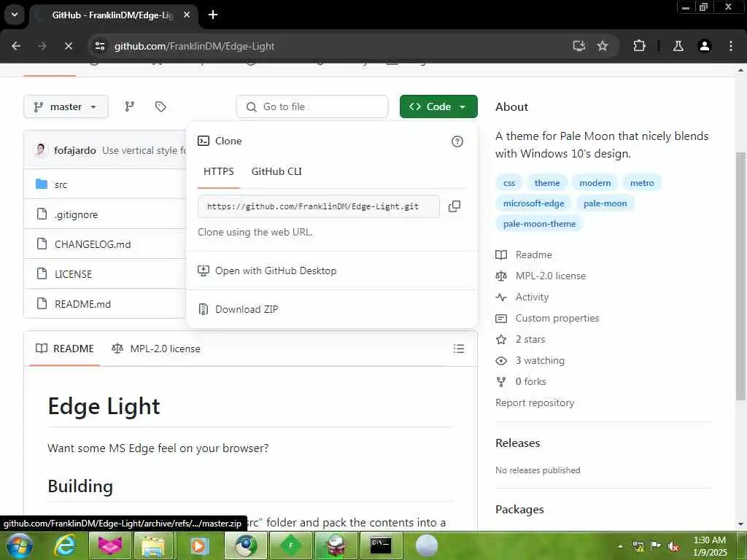Open the extensions puzzle icon
This screenshot has height=560, width=747.
[639, 46]
